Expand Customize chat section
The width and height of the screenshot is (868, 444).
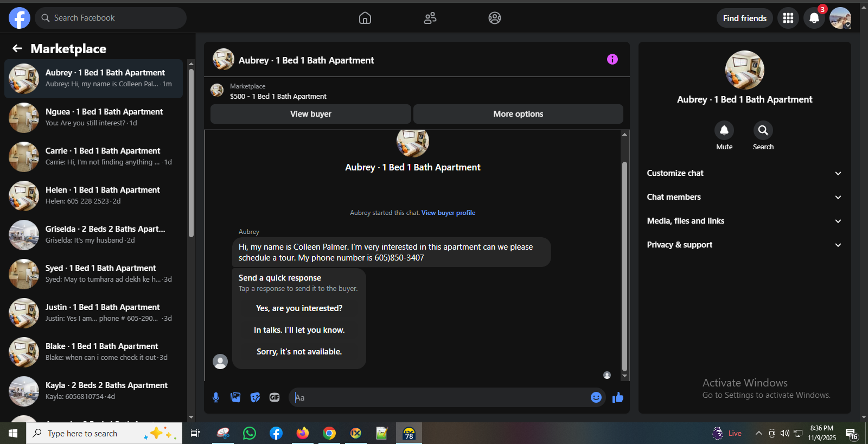(x=745, y=173)
